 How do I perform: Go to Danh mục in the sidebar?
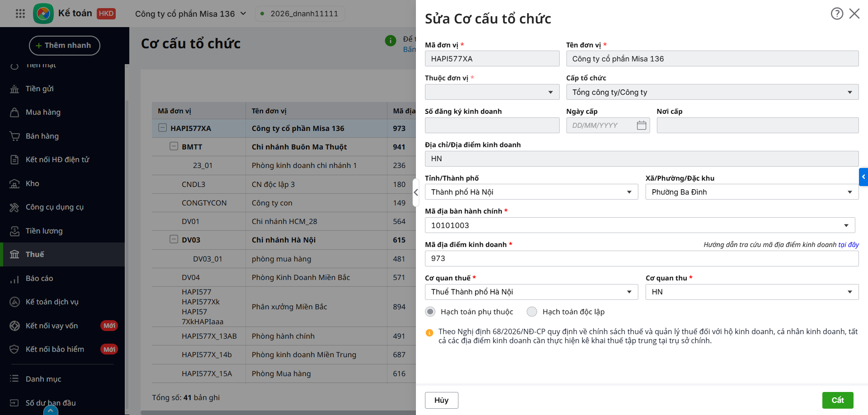[43, 379]
